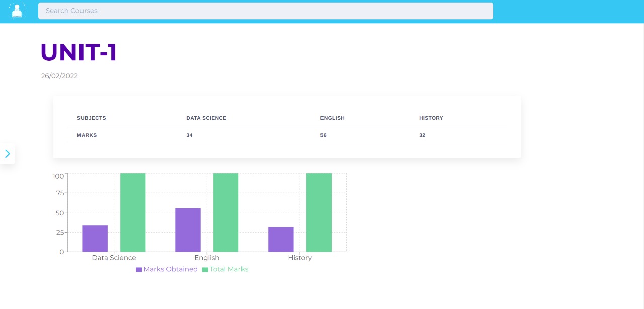Toggle the Marks Obtained legend entry

tap(167, 269)
